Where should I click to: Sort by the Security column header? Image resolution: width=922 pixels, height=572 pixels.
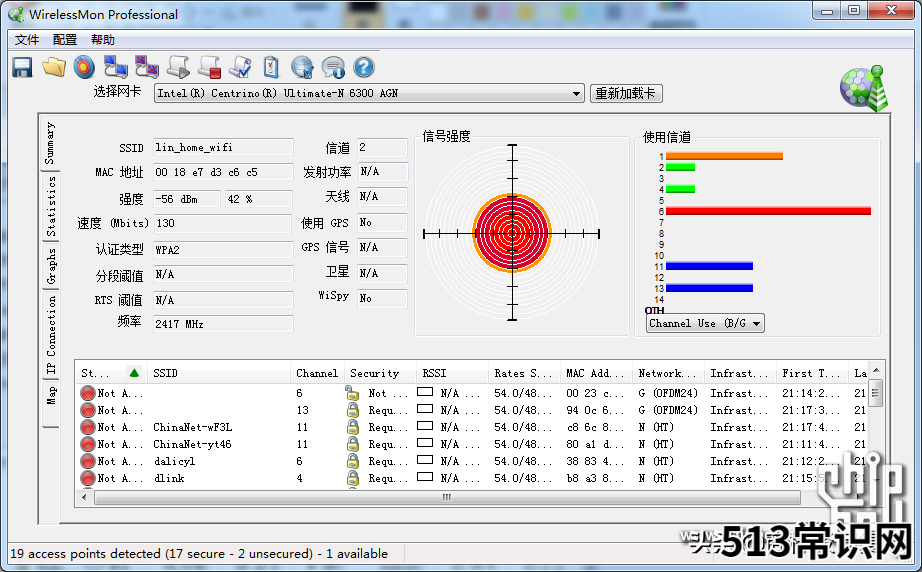380,373
